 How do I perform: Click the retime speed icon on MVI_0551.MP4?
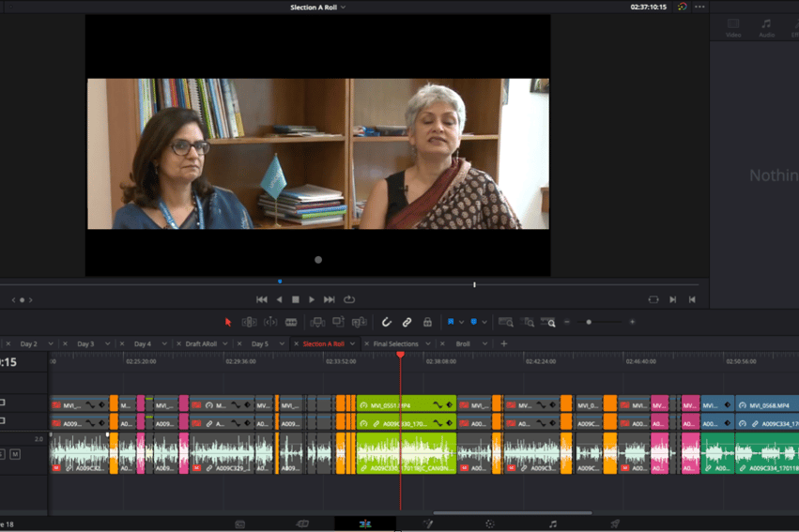click(x=363, y=405)
